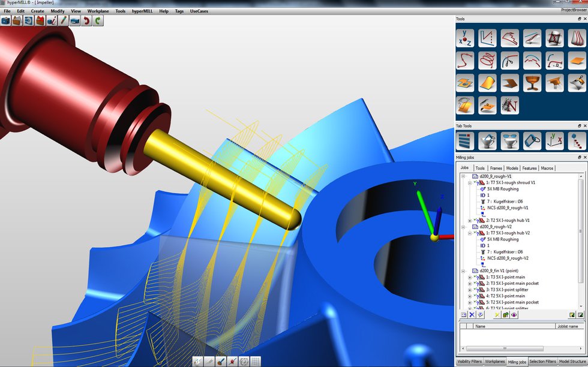Click the Print icon in the toolbar
588x367 pixels.
point(74,20)
